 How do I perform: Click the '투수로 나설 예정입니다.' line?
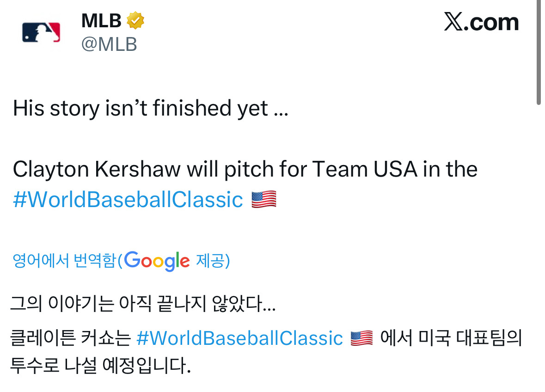point(100,366)
